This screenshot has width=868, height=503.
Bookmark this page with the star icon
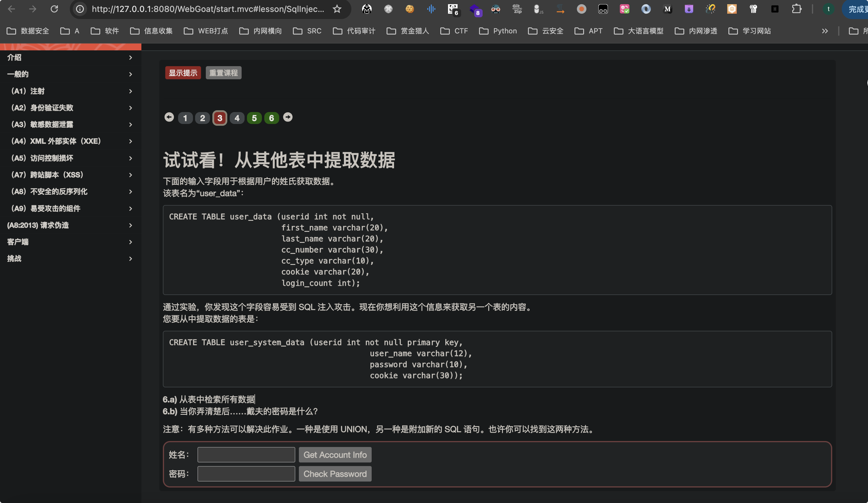[x=337, y=9]
